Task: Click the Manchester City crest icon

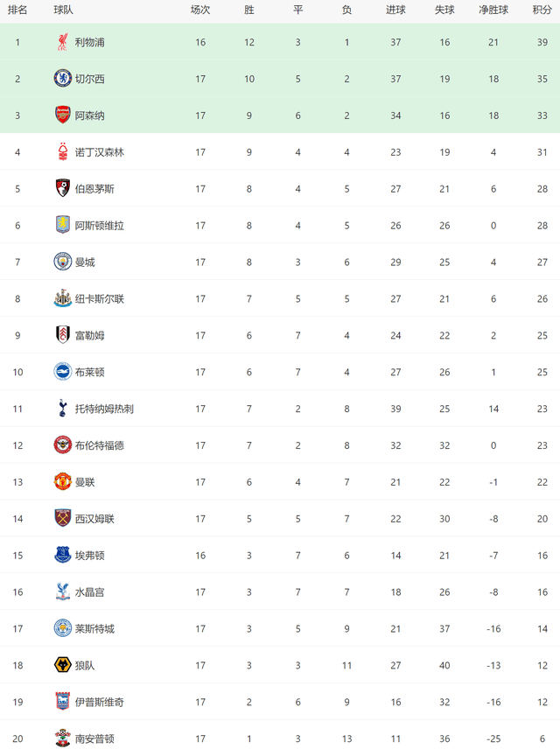Action: click(62, 262)
